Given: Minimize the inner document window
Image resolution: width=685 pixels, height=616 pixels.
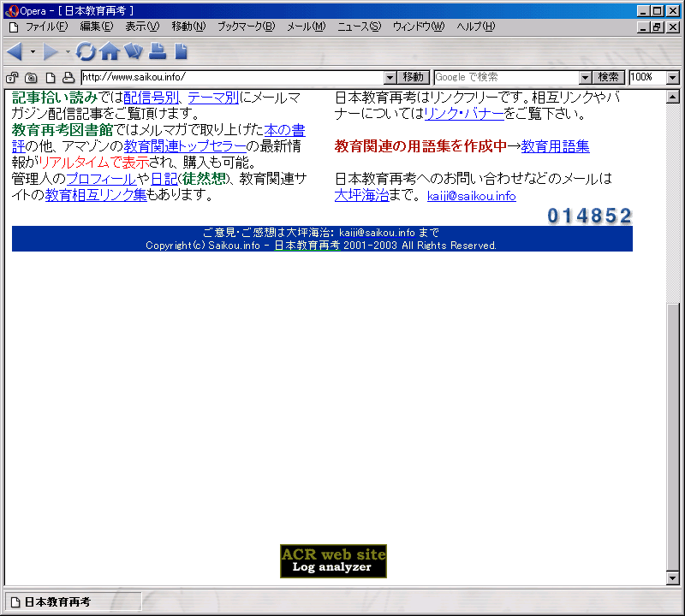Looking at the screenshot, I should point(643,27).
